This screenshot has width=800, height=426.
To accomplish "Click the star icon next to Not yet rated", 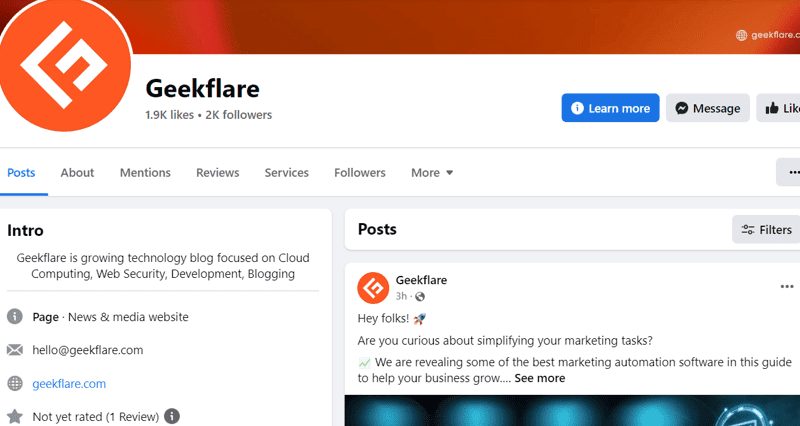I will coord(15,417).
